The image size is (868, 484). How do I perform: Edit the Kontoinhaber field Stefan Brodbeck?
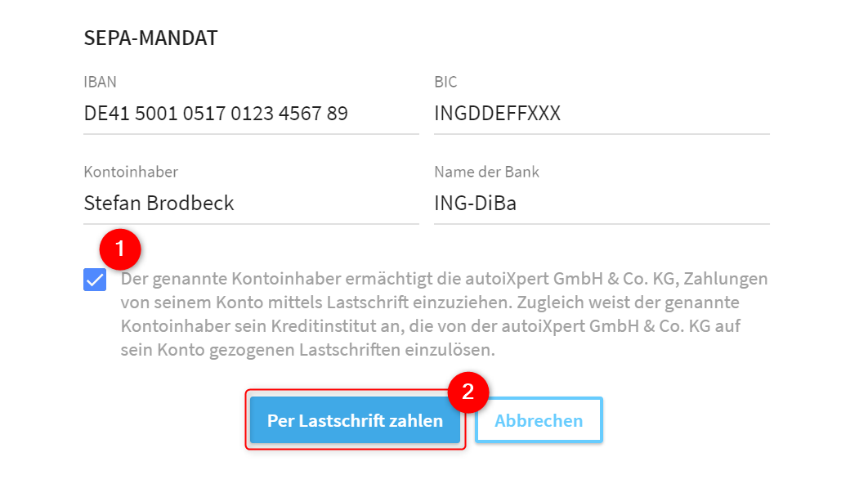pos(251,204)
